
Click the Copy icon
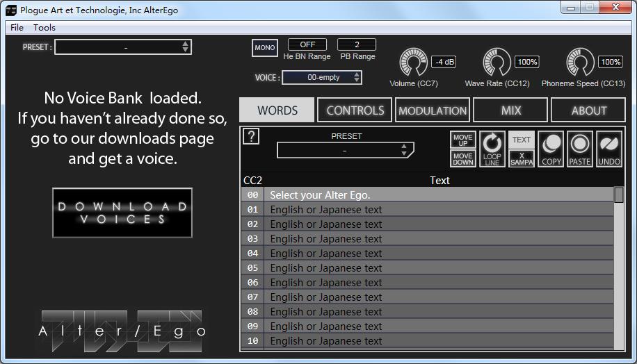551,149
